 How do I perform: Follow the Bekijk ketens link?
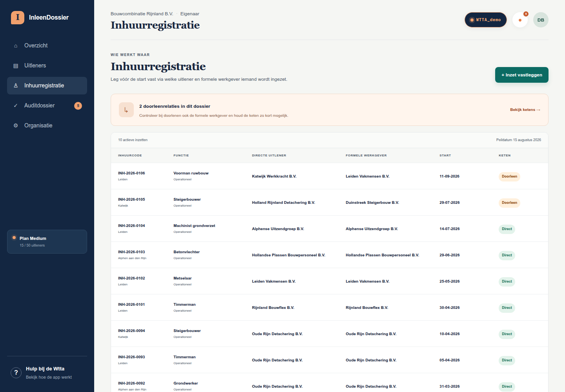(525, 110)
